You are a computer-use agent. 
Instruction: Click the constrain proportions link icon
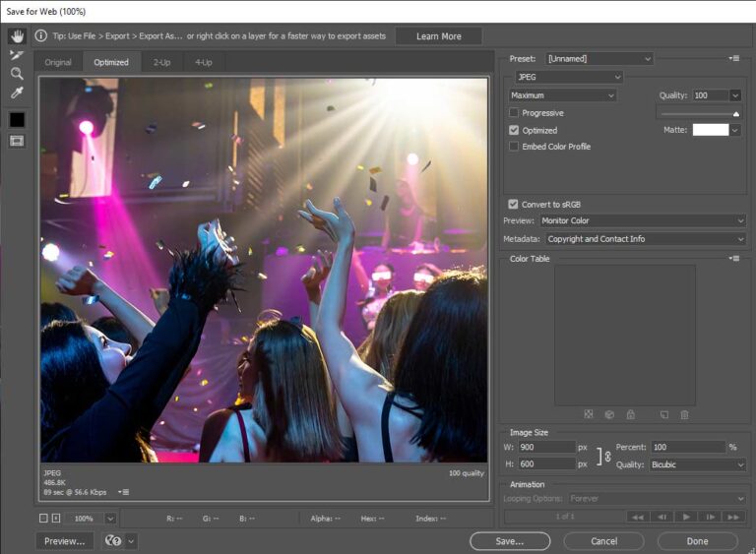(607, 456)
